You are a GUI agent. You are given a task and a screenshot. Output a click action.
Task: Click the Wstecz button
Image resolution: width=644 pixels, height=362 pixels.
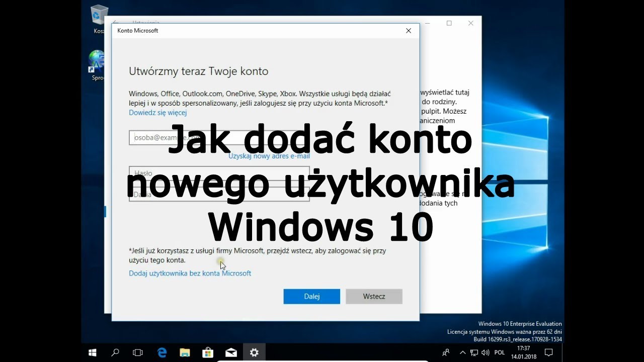pyautogui.click(x=374, y=296)
